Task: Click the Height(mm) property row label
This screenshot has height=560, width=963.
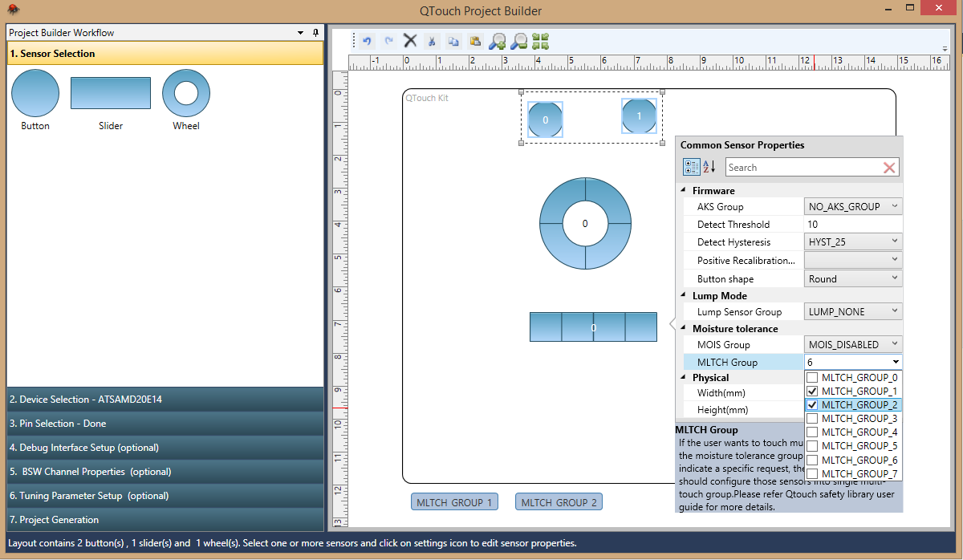Action: tap(722, 410)
